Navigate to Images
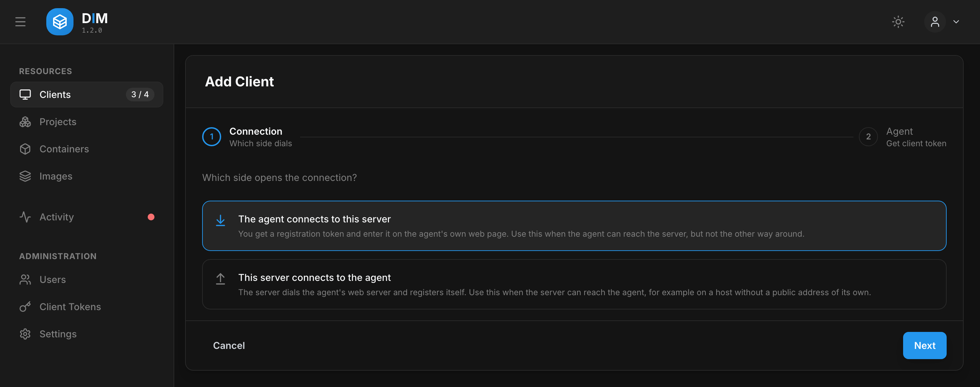 point(87,176)
